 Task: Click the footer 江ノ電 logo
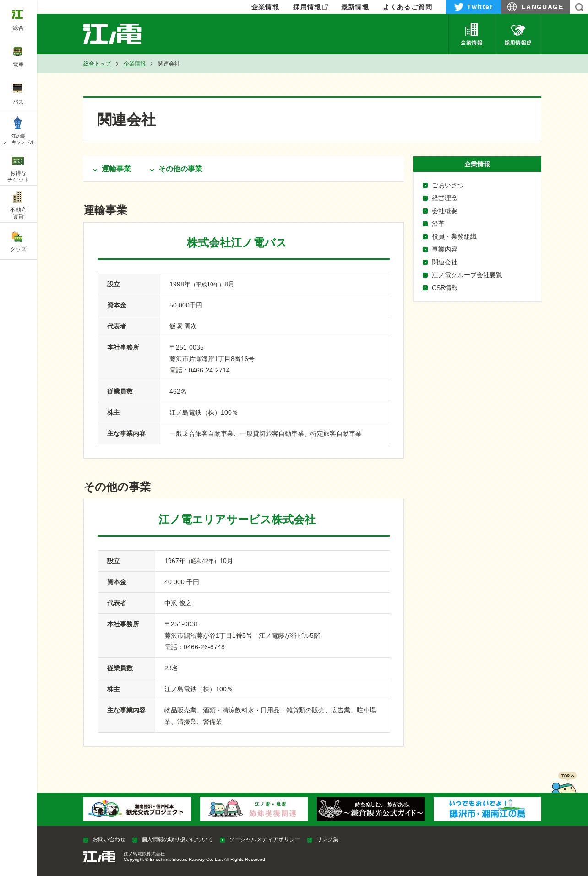(99, 856)
